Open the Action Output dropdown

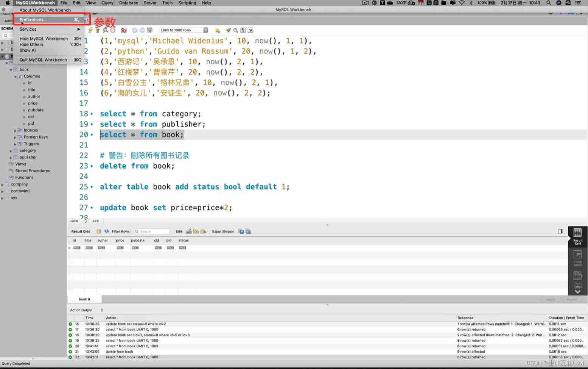coord(86,310)
